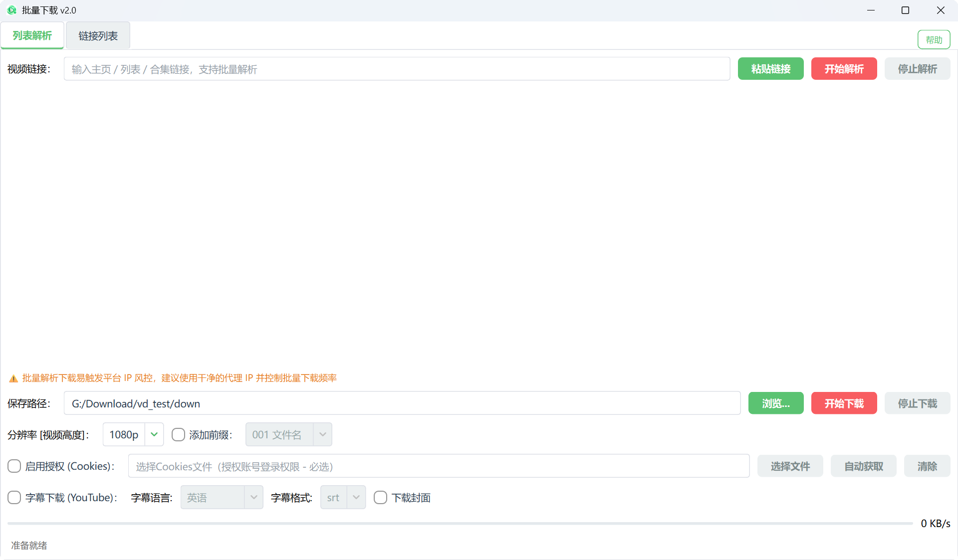Check the 下载封面 checkbox

click(x=380, y=498)
